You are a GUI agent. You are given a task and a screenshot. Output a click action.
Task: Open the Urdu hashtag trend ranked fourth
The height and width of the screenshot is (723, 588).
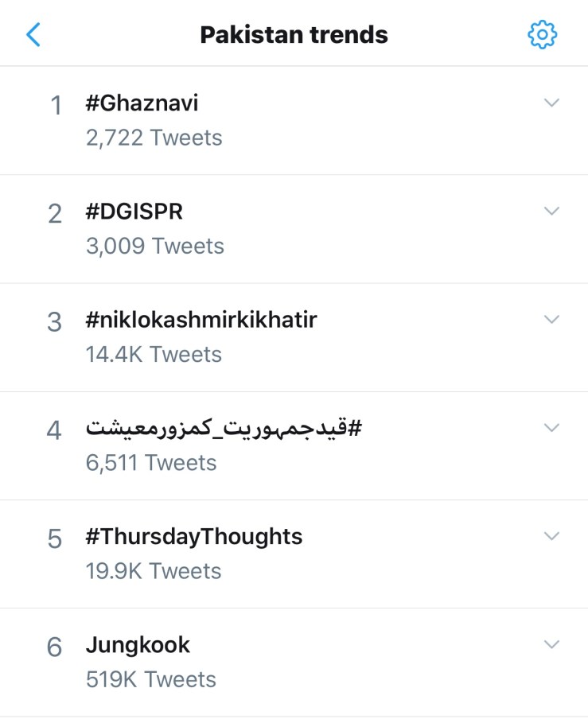pyautogui.click(x=224, y=429)
